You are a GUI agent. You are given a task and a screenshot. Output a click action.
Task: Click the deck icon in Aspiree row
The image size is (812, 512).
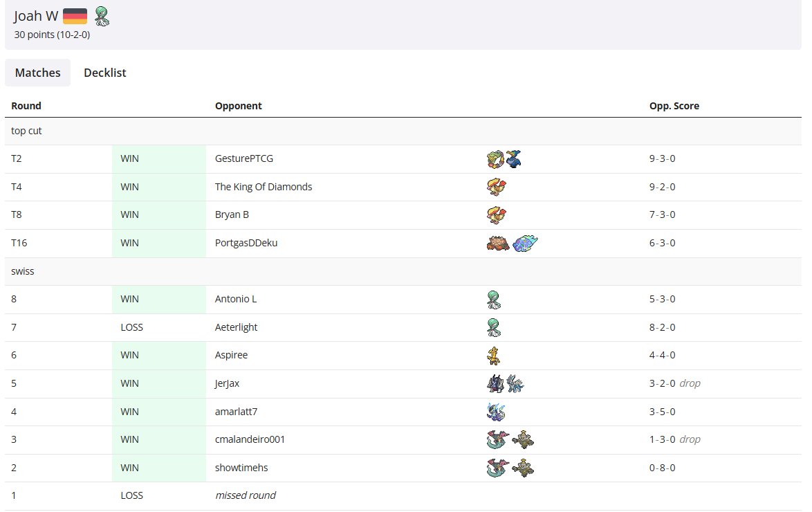tap(494, 356)
